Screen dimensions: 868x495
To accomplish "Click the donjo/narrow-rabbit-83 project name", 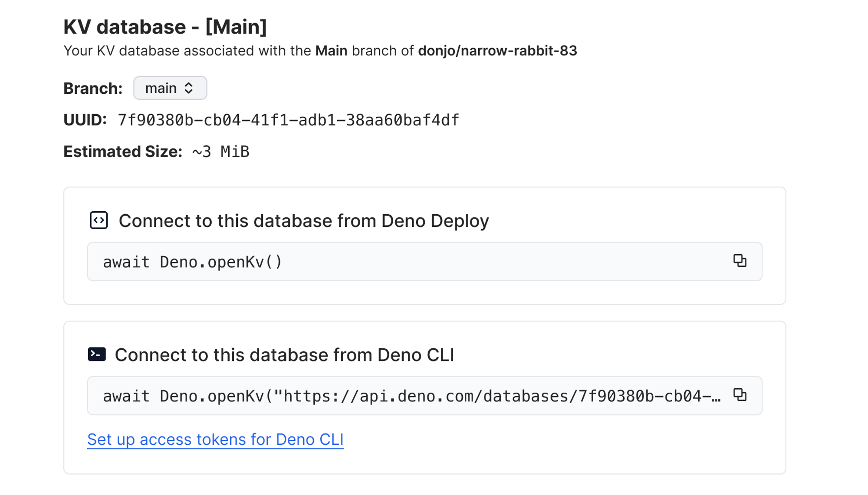I will (497, 50).
